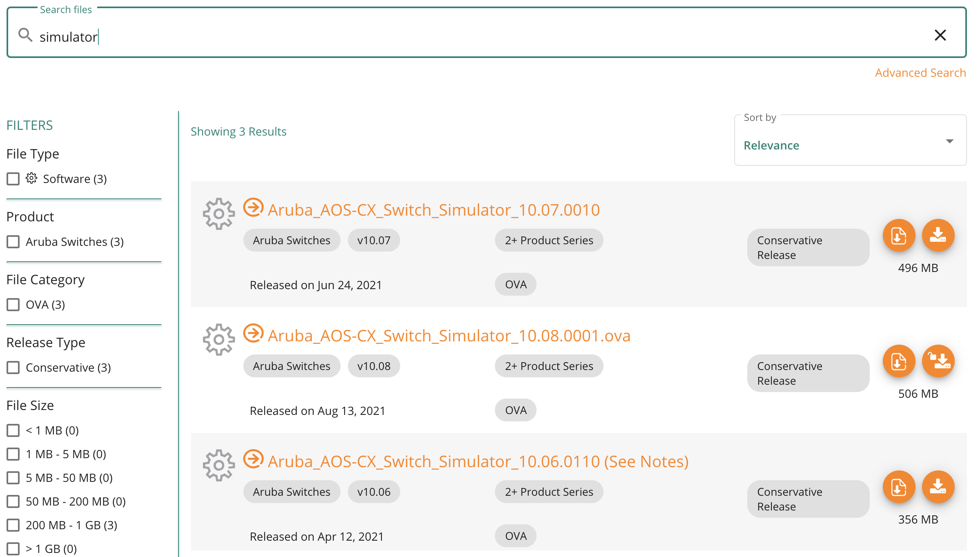Click the unlocked download icon for 10.08.0001.ova
Screen dimensions: 980x557
coord(938,361)
